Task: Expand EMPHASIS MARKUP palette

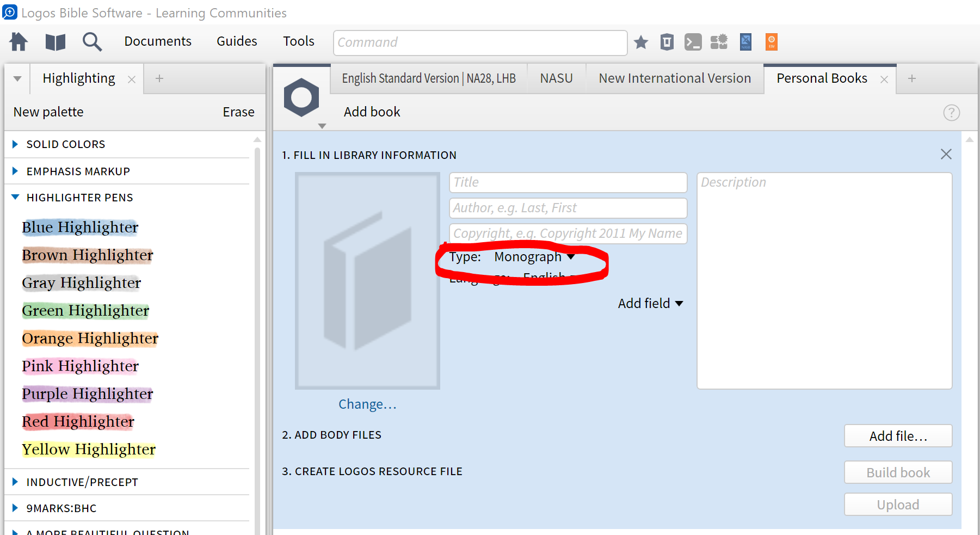Action: (15, 171)
